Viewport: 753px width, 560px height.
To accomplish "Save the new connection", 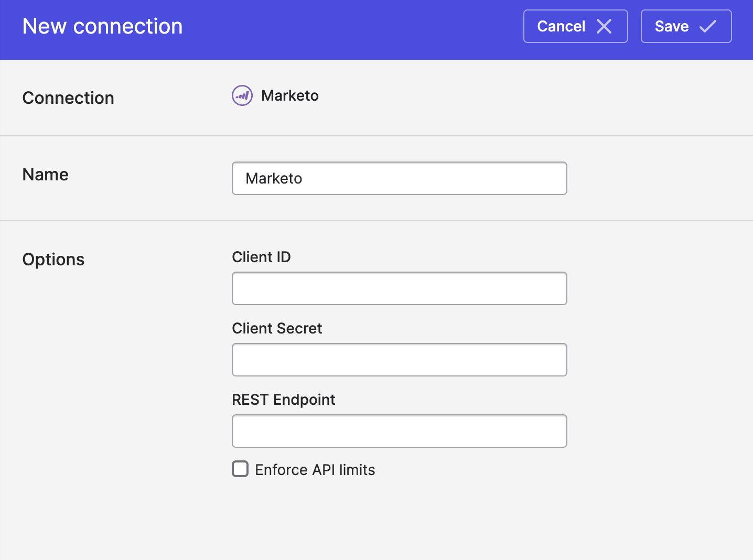I will point(686,26).
